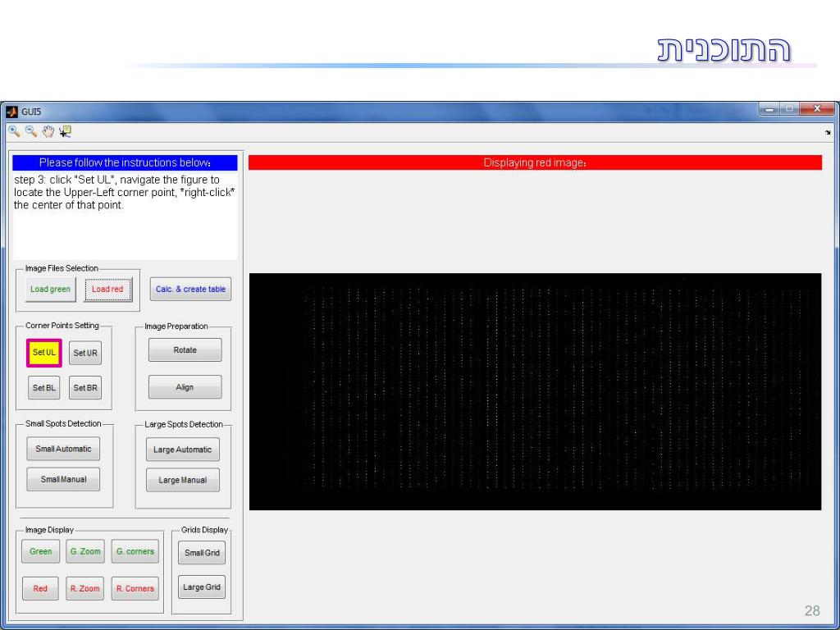The width and height of the screenshot is (840, 630).
Task: Click the G. Zoom button
Action: pyautogui.click(x=85, y=552)
